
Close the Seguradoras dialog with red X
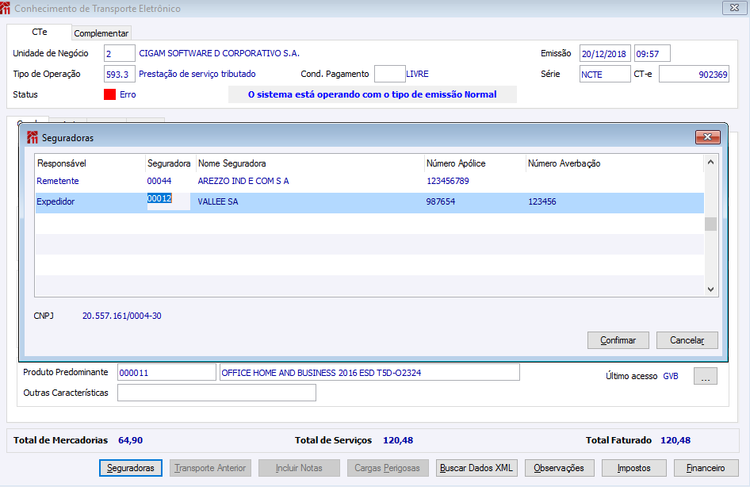[707, 137]
